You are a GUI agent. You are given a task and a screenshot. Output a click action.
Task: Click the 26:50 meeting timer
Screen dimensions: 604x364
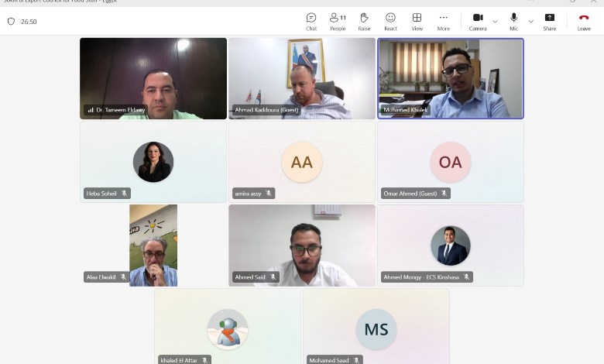click(29, 22)
